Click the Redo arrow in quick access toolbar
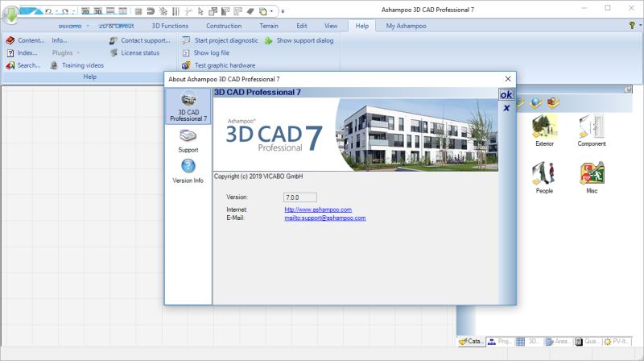Image resolution: width=644 pixels, height=361 pixels. (65, 11)
